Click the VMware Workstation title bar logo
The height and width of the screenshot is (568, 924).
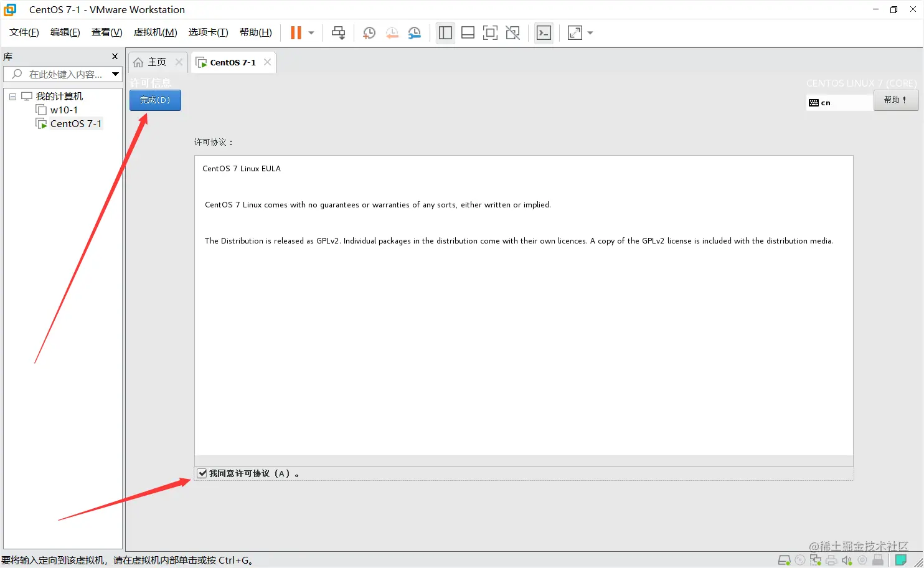[x=10, y=9]
